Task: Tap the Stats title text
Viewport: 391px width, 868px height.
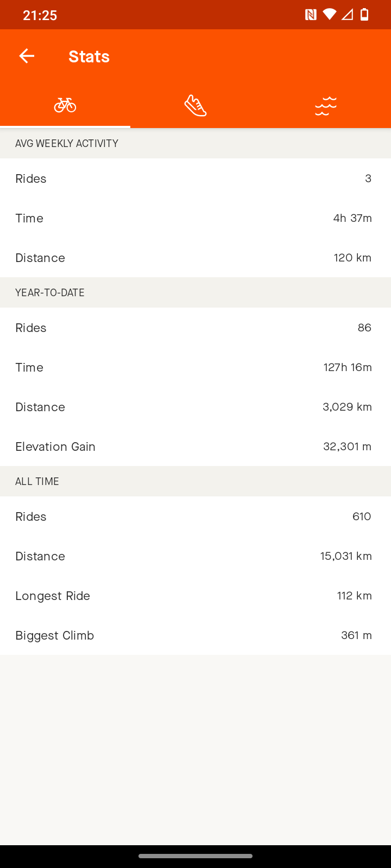Action: point(89,56)
